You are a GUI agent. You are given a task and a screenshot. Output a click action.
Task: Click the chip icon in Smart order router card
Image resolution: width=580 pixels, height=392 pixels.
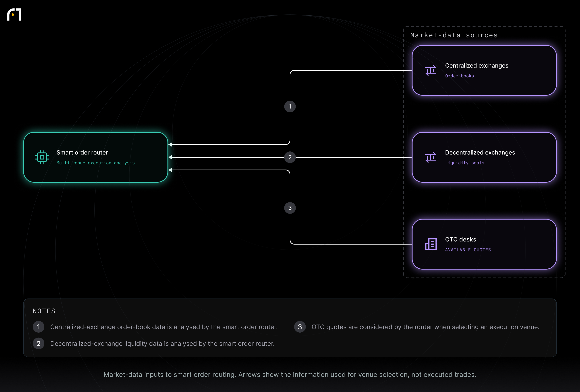42,157
